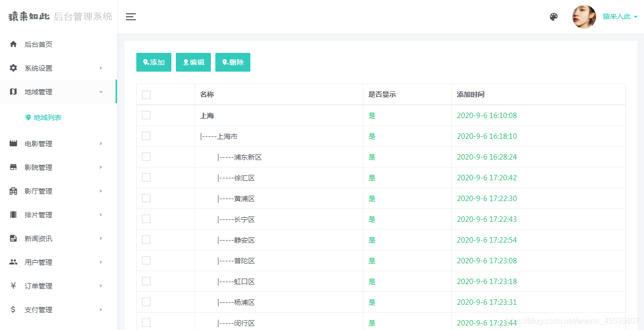Check the 静安区 row checkbox
The width and height of the screenshot is (644, 330).
tap(146, 240)
